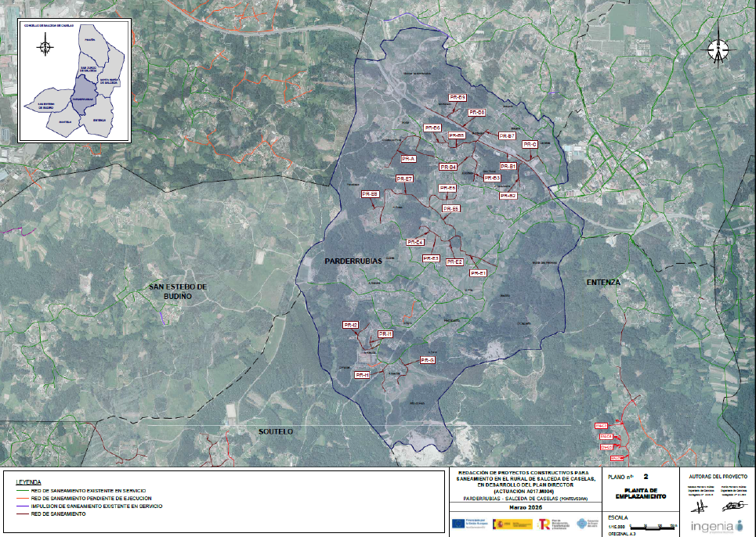Click the PR-E1 network label
Screen dimensions: 756x537
(x=478, y=273)
